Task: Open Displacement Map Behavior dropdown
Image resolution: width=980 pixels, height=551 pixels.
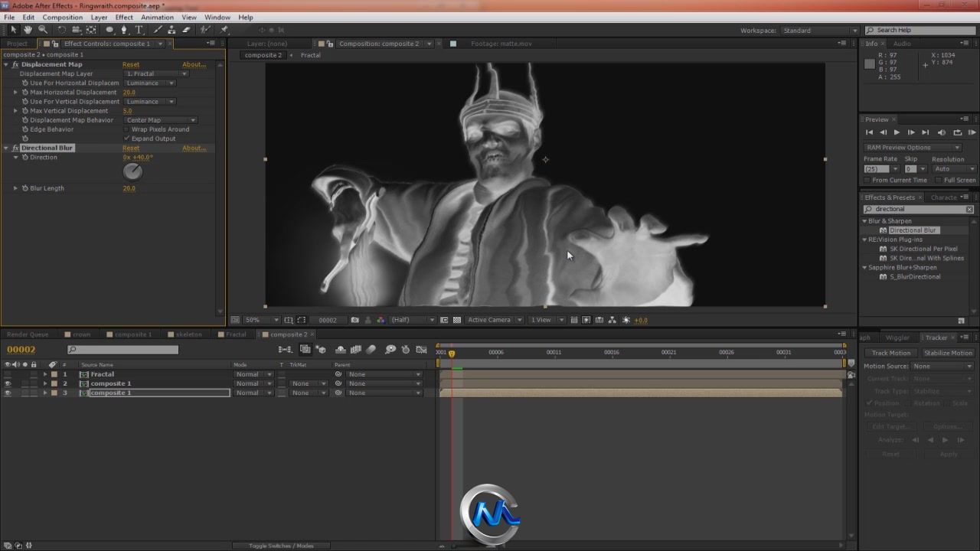Action: 161,120
